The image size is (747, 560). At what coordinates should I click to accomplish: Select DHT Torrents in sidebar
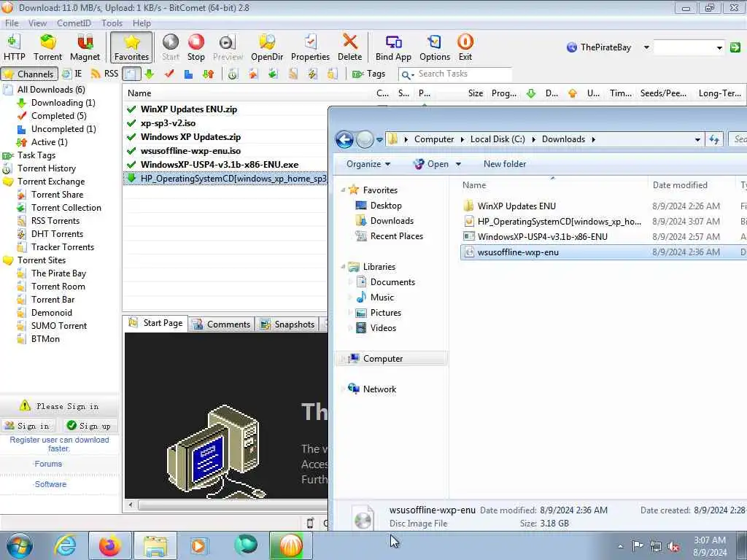pyautogui.click(x=57, y=234)
